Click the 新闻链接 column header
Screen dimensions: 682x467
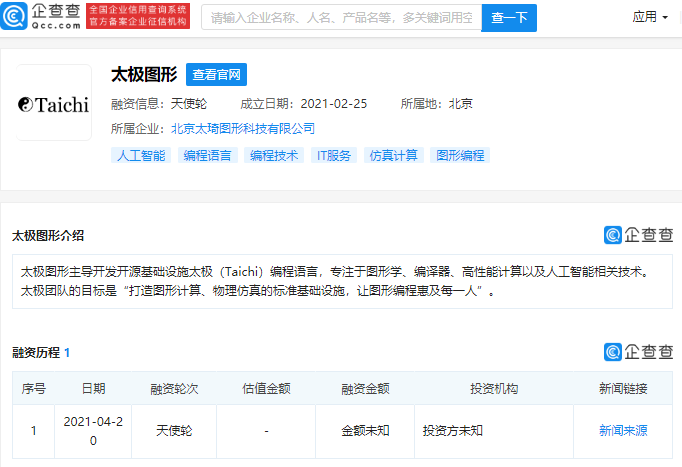623,388
